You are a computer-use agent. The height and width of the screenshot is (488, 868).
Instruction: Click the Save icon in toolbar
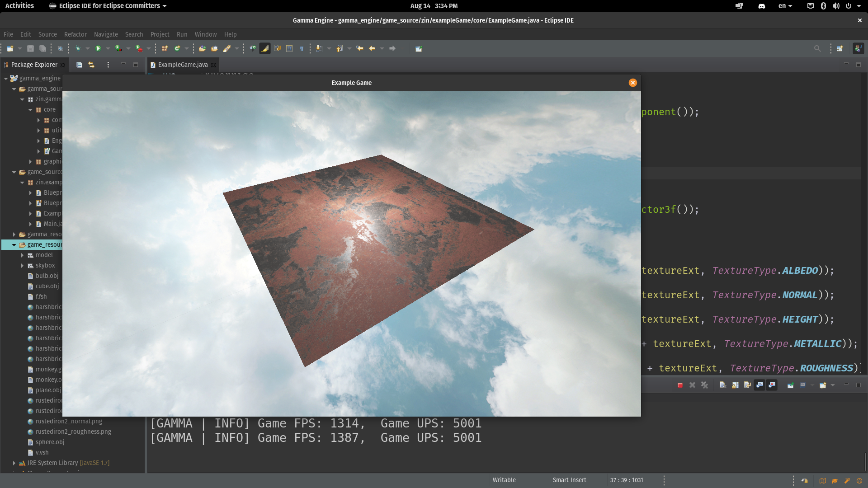coord(30,49)
